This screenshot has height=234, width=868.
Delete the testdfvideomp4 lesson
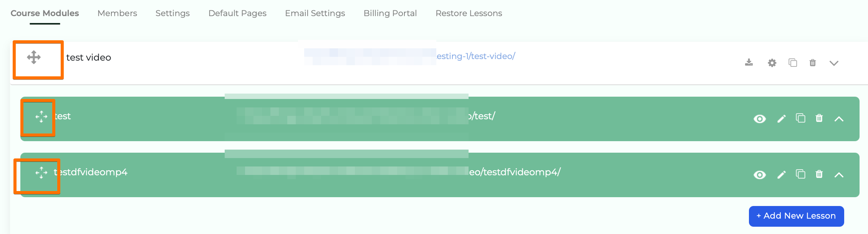point(819,174)
